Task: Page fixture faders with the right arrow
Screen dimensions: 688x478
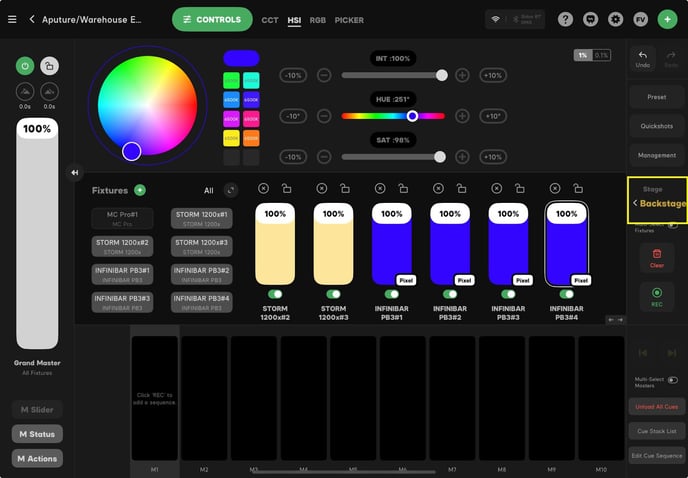Action: click(x=620, y=320)
